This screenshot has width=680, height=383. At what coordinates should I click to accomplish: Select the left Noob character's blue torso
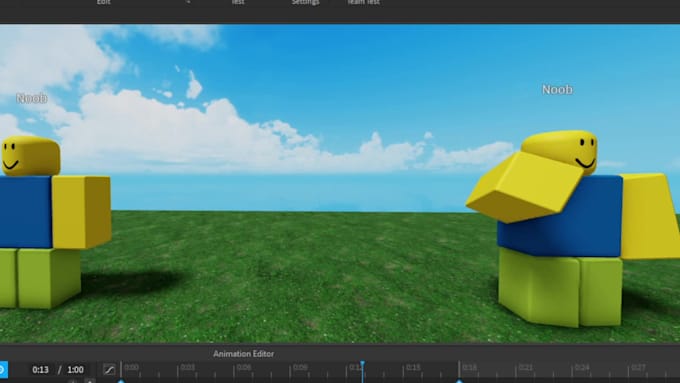[x=26, y=212]
